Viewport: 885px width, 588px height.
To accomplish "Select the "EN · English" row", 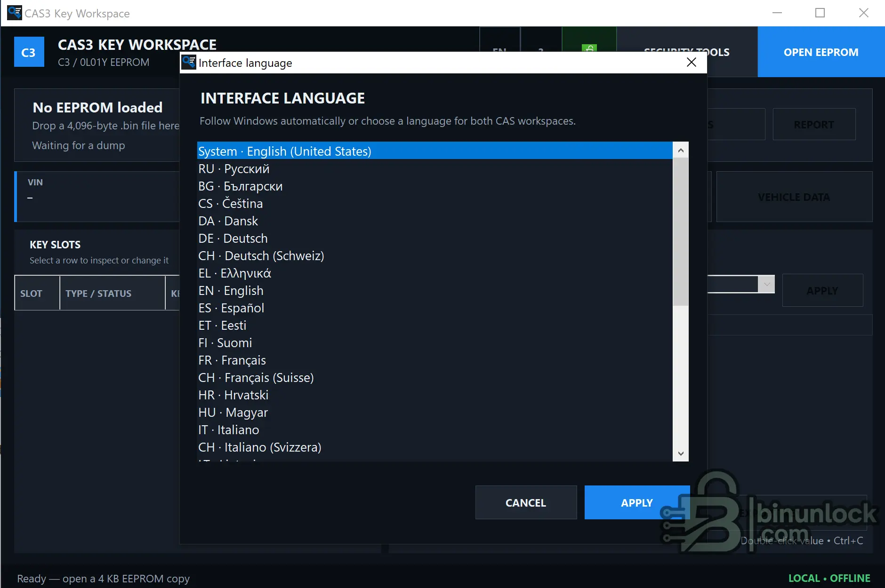I will (435, 290).
